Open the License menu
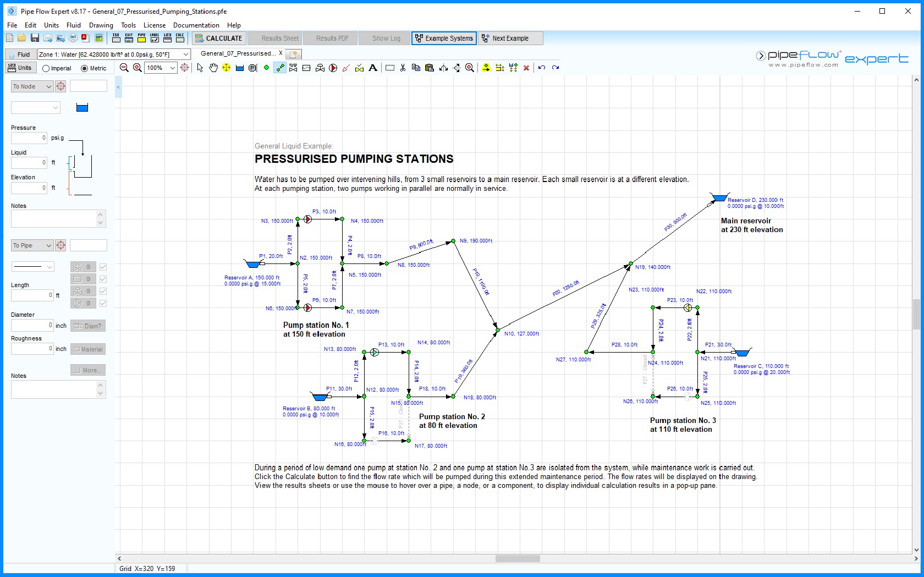This screenshot has height=577, width=924. pos(155,25)
